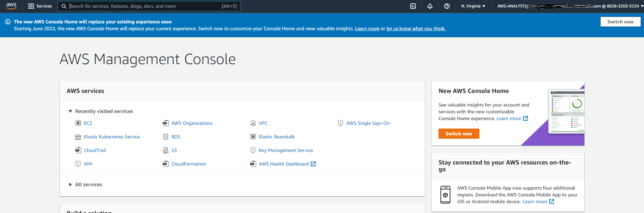Open the S3 link
644x213 pixels.
(174, 150)
